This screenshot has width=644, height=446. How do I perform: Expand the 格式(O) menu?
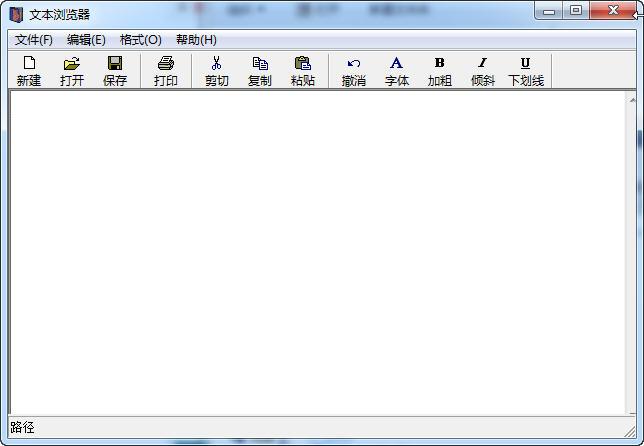(141, 40)
